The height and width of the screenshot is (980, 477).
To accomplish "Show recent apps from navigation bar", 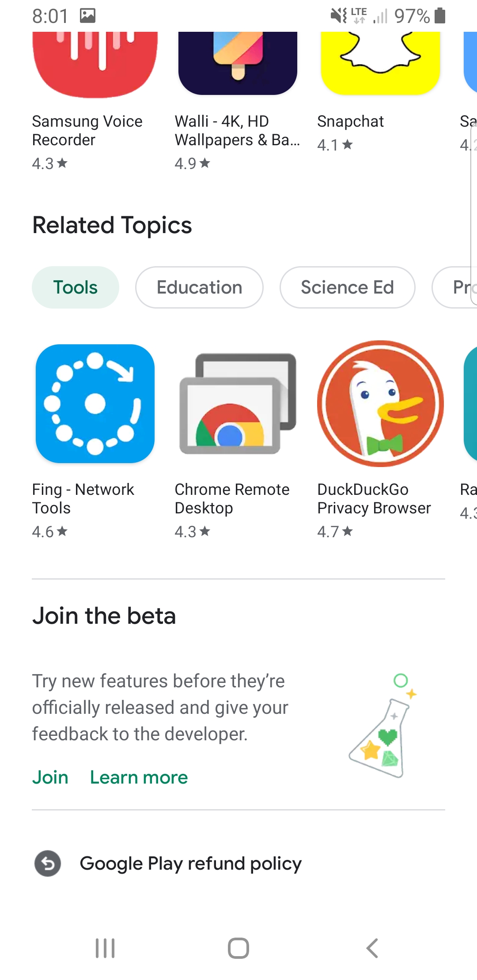I will tap(105, 948).
